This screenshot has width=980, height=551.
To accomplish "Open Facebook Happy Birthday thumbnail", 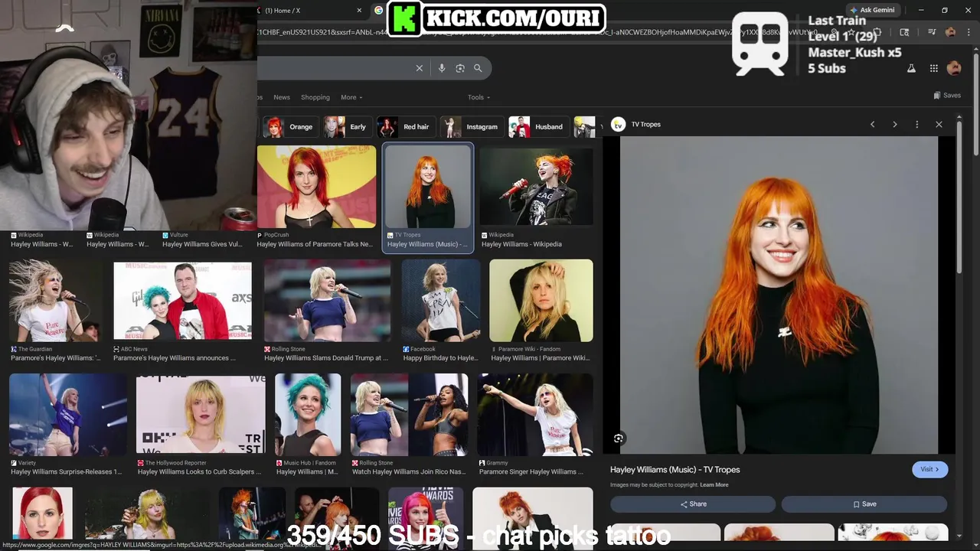I will (x=441, y=300).
